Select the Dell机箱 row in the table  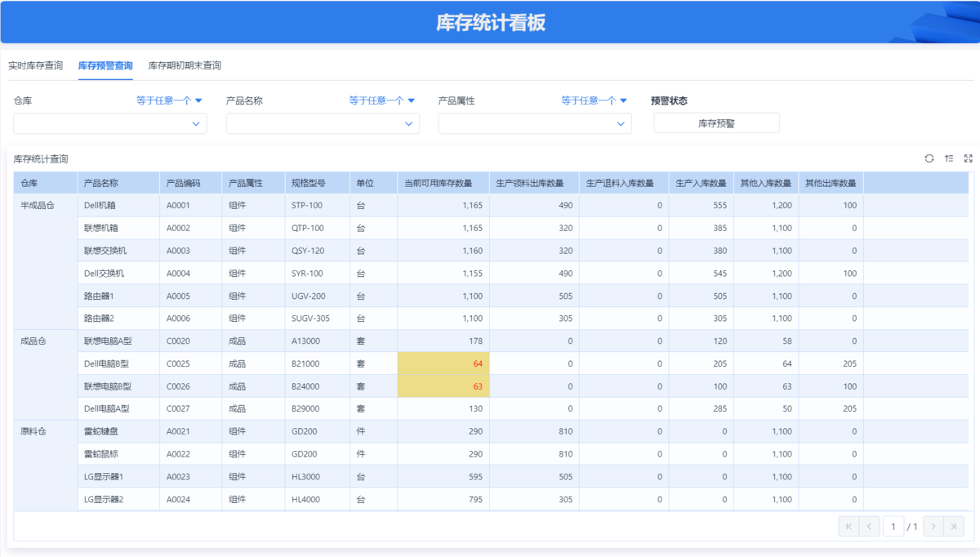point(100,205)
